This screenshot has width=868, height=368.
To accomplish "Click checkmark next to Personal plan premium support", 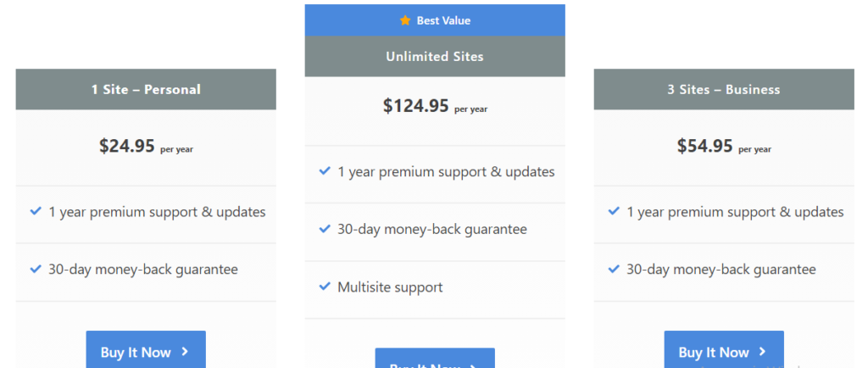I will pyautogui.click(x=36, y=211).
